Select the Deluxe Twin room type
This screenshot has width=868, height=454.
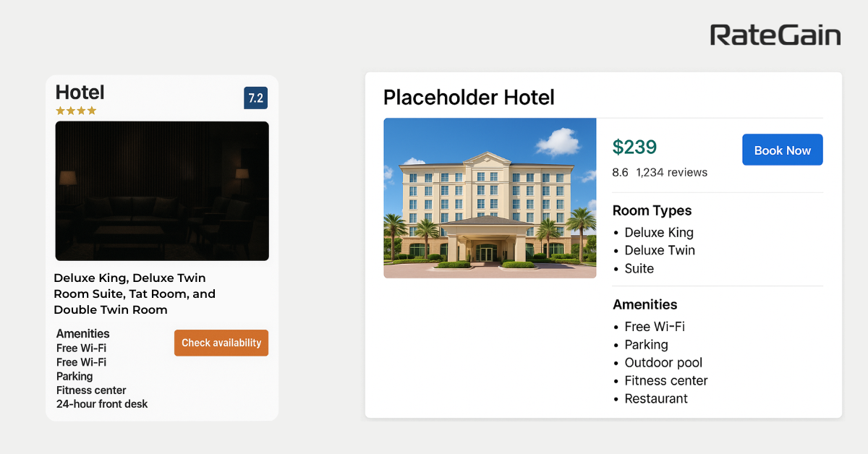pyautogui.click(x=660, y=250)
